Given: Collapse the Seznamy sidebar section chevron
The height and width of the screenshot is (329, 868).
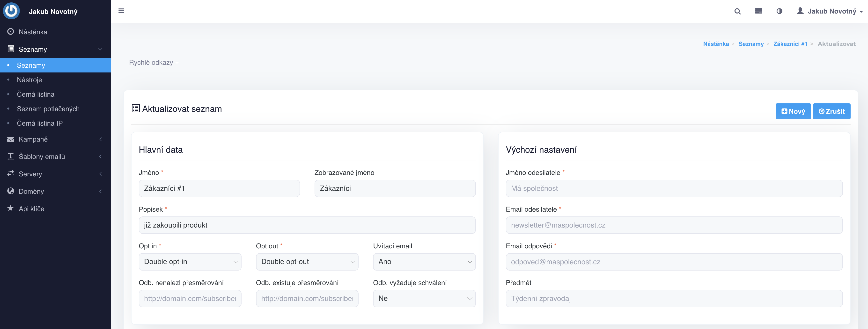Looking at the screenshot, I should 100,49.
